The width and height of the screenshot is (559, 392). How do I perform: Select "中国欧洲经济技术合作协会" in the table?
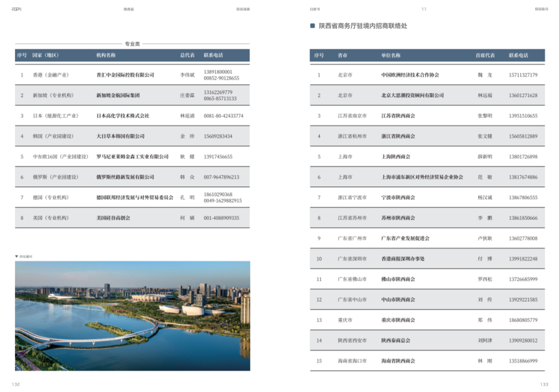[410, 75]
